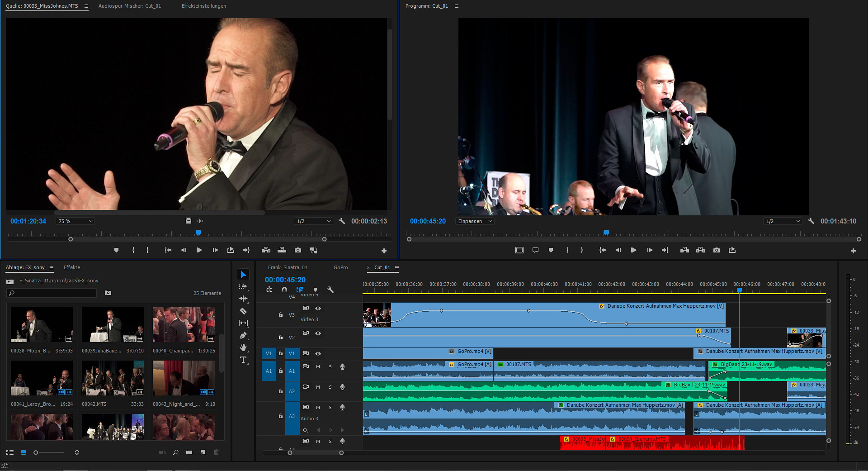Open Frank_Sinatra_01 sequence tab

[288, 268]
